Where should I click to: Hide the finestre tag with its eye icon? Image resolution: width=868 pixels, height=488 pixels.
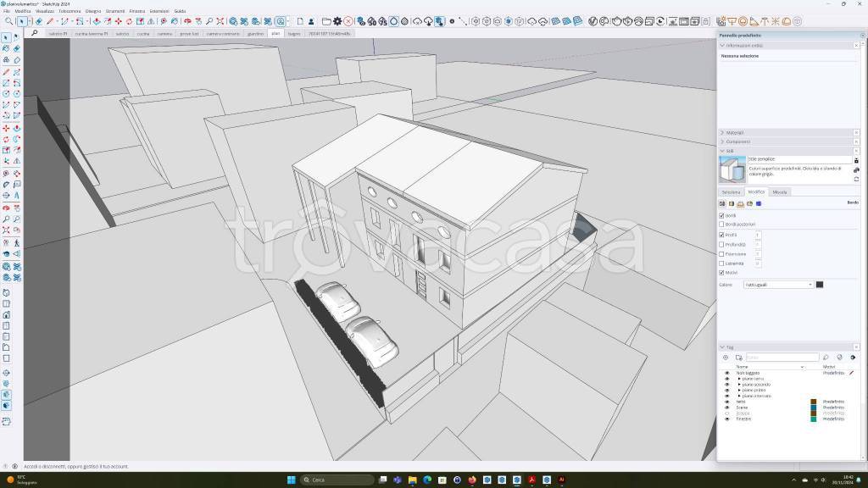click(726, 419)
